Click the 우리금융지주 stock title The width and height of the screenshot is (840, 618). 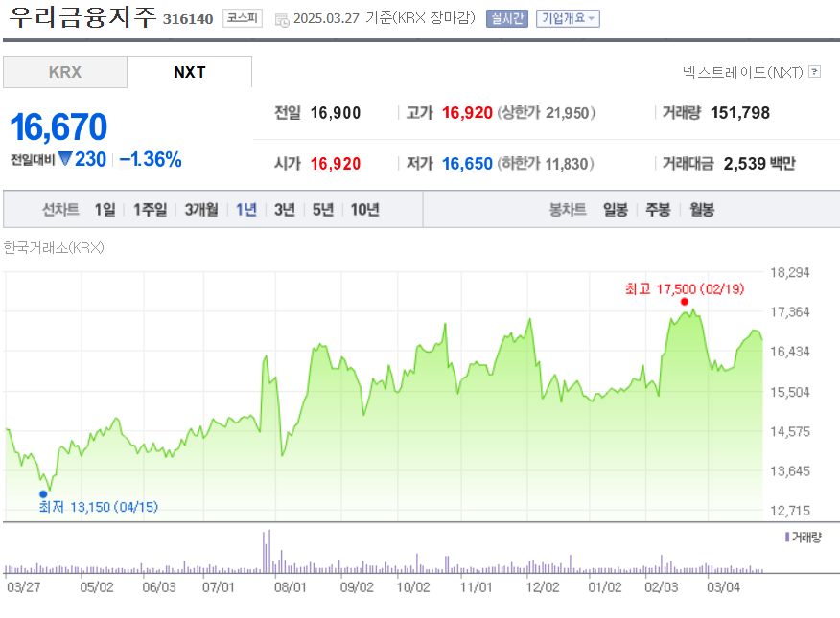point(83,17)
